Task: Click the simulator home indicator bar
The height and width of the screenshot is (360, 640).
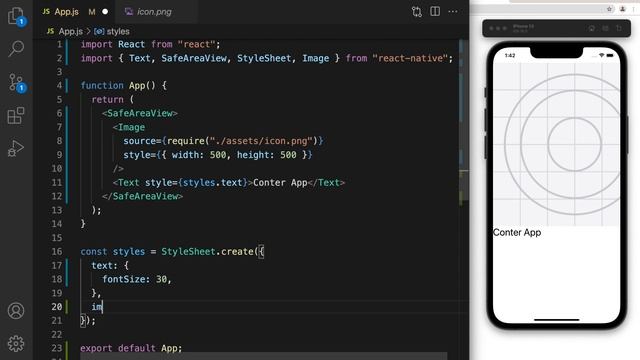Action: [x=556, y=320]
